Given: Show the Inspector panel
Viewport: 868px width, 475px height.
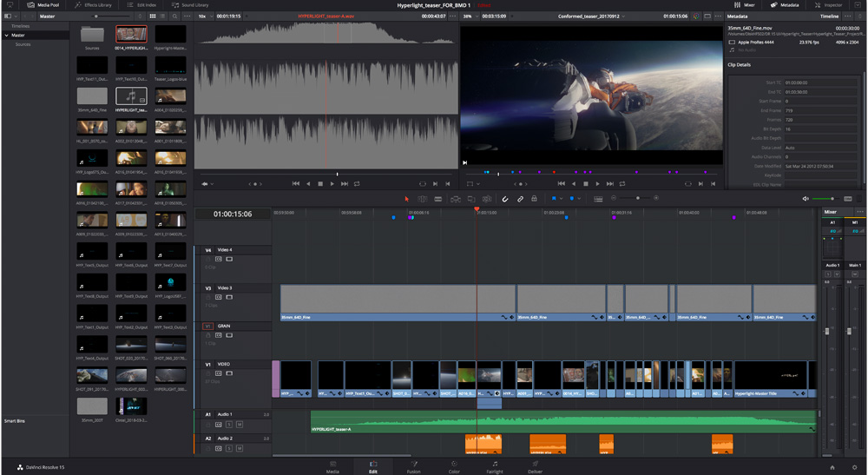Looking at the screenshot, I should pyautogui.click(x=829, y=4).
